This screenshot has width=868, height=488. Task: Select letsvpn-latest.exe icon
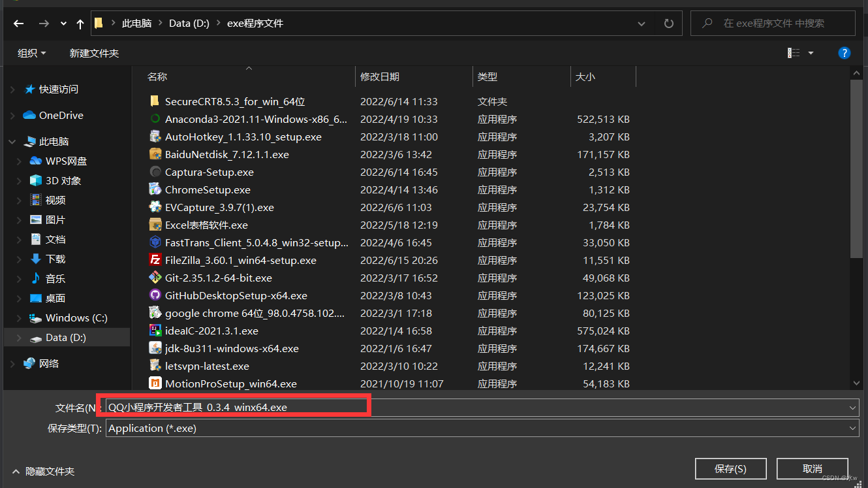point(155,366)
